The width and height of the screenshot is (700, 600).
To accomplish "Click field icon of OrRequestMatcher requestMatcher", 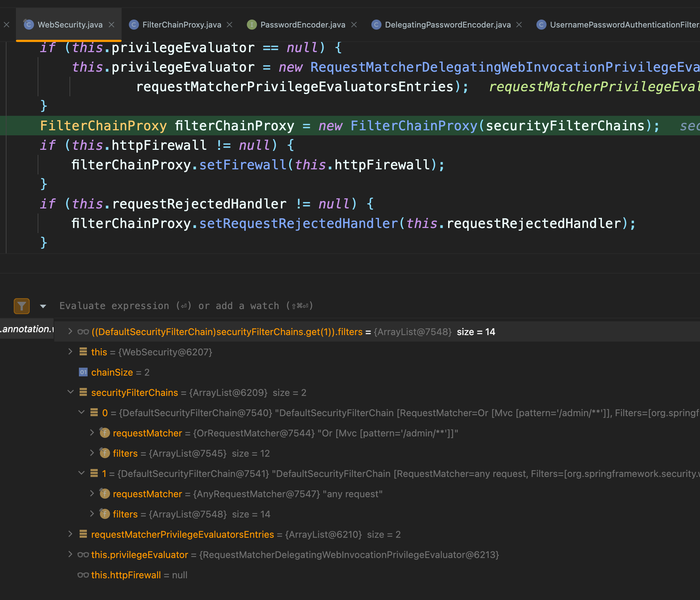I will tap(105, 433).
